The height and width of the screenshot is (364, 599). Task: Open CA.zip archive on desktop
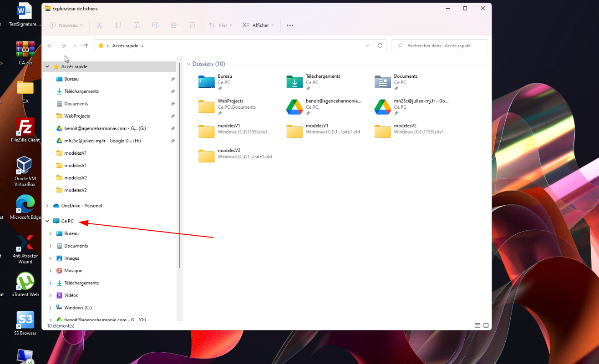click(x=25, y=53)
